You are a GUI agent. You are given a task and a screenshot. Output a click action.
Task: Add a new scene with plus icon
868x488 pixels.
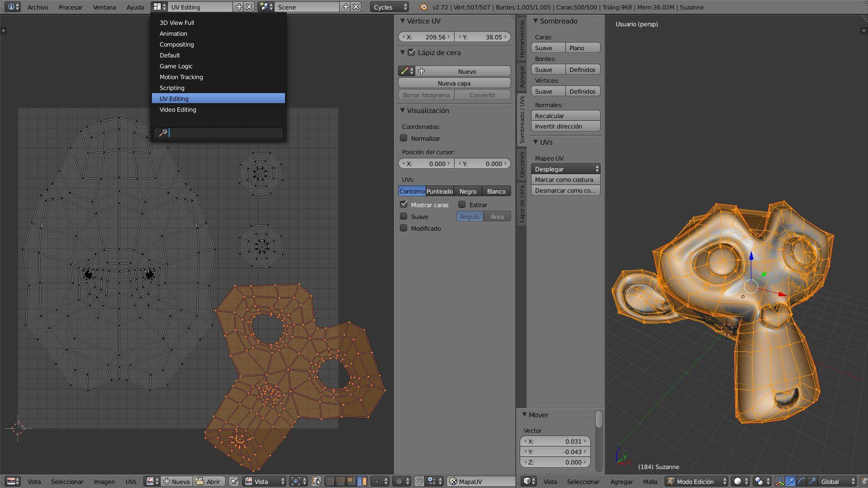346,7
